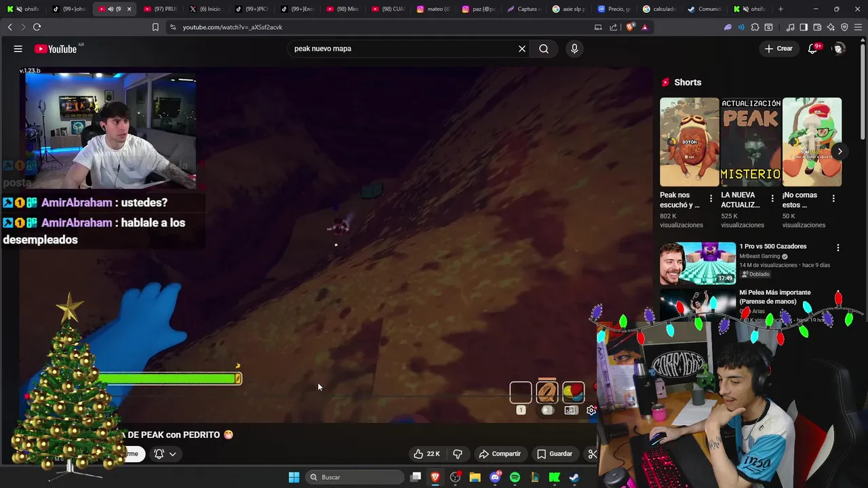Reload the page
The width and height of the screenshot is (868, 488).
[x=37, y=27]
